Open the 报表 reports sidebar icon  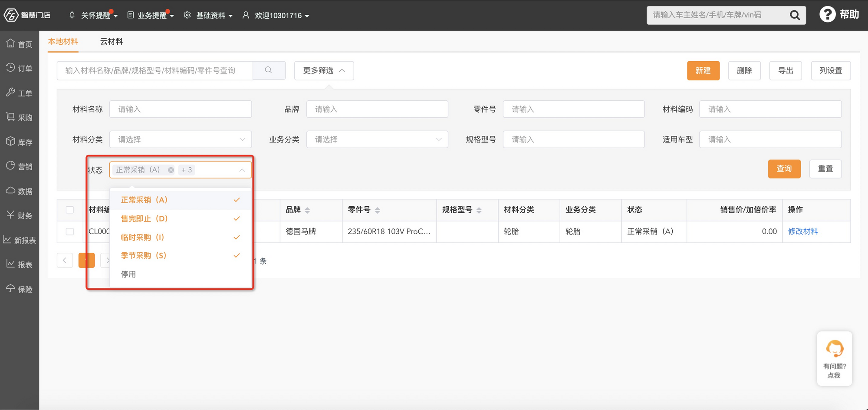point(10,264)
